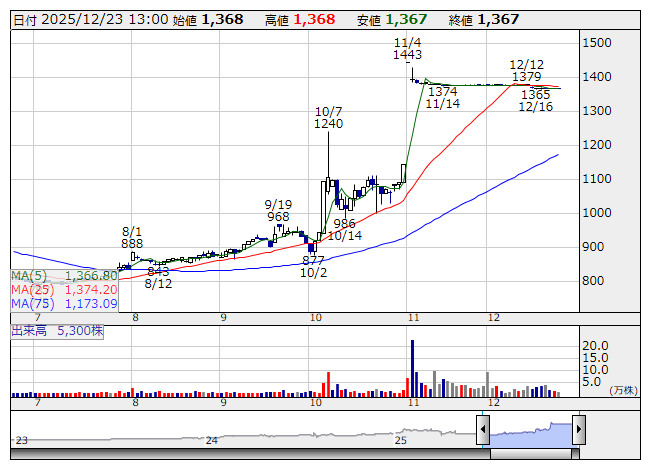
Task: Click the light scrollbar thumb below navigator
Action: pos(531,454)
